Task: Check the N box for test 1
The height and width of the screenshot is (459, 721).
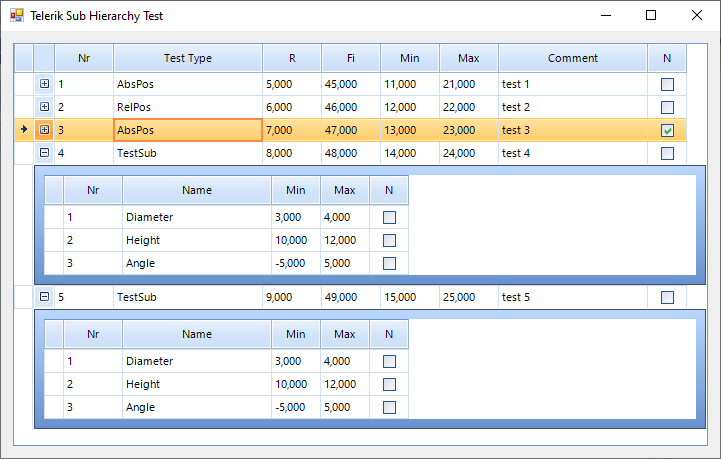Action: [x=667, y=85]
